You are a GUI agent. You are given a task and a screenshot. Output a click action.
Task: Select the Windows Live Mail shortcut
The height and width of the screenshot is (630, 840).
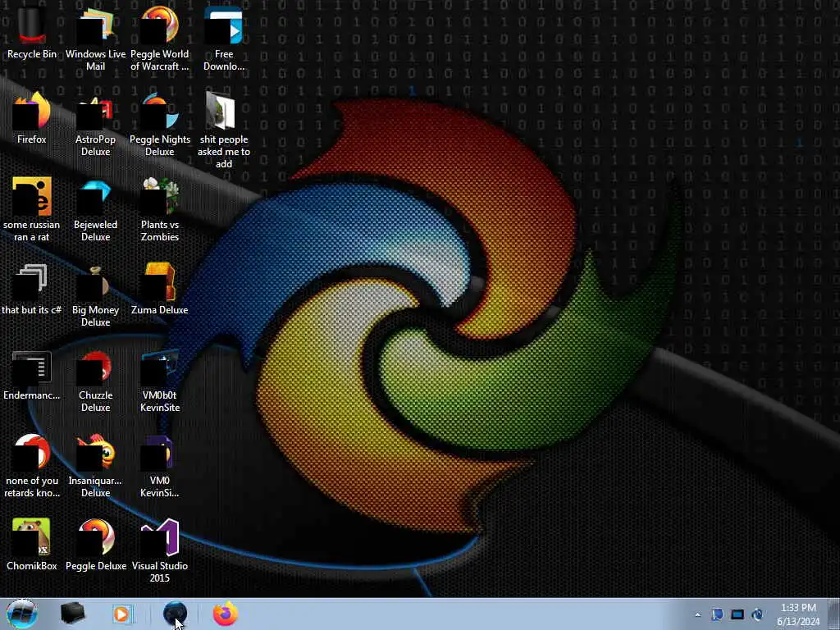coord(95,39)
